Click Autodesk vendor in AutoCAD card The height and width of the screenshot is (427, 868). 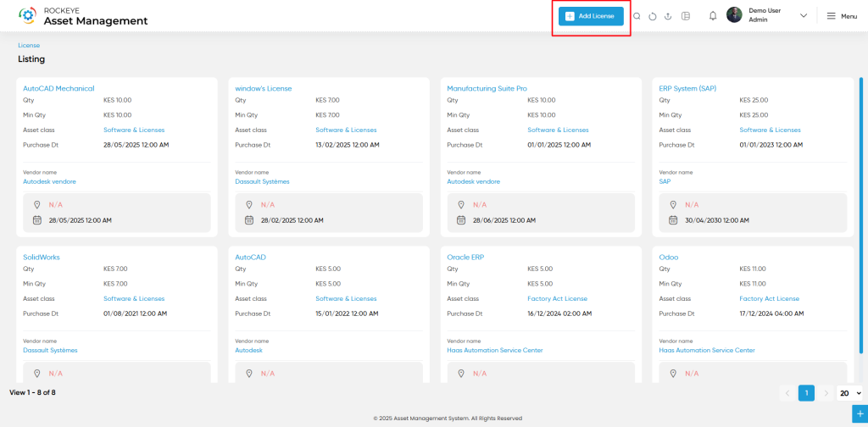click(x=248, y=350)
